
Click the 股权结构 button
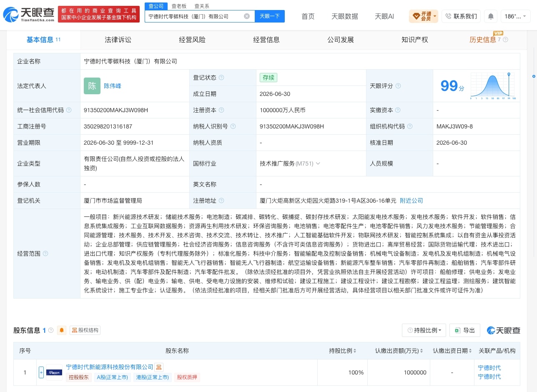tap(85, 330)
